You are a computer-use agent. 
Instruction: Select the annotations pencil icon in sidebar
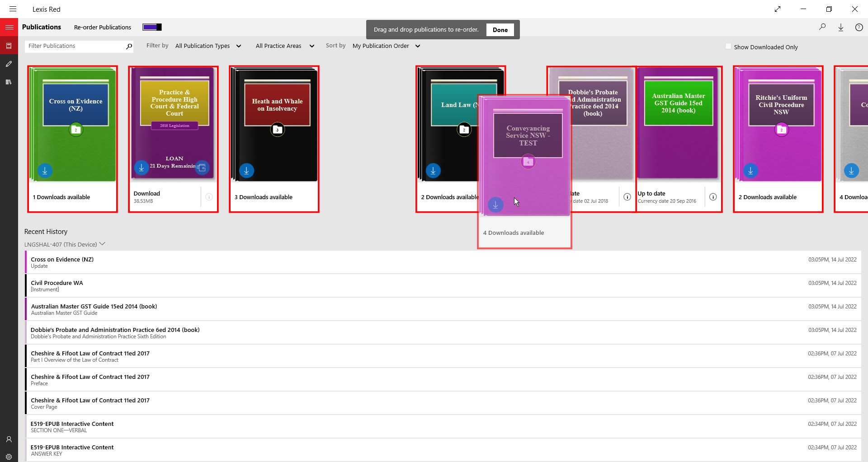click(9, 64)
